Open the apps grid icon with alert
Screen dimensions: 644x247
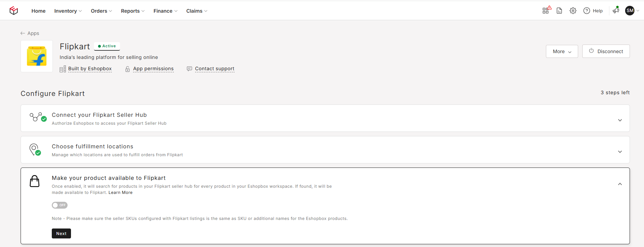[x=546, y=10]
